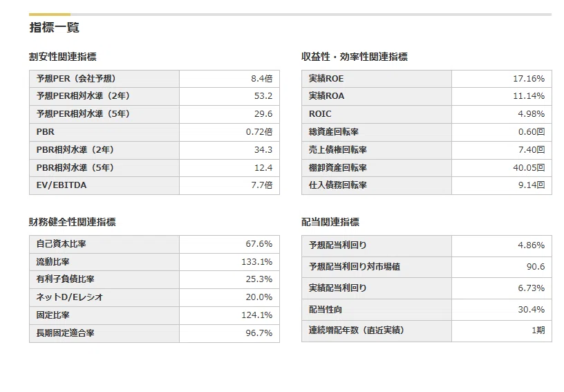
Task: Click the 収益性・効率性関連指標 subsection heading
Action: tap(355, 57)
